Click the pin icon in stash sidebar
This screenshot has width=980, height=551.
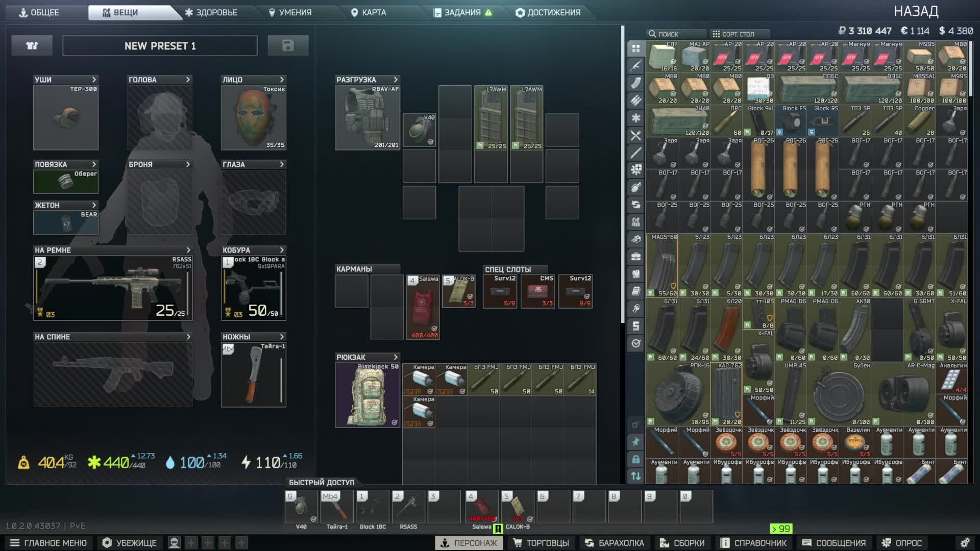[635, 442]
